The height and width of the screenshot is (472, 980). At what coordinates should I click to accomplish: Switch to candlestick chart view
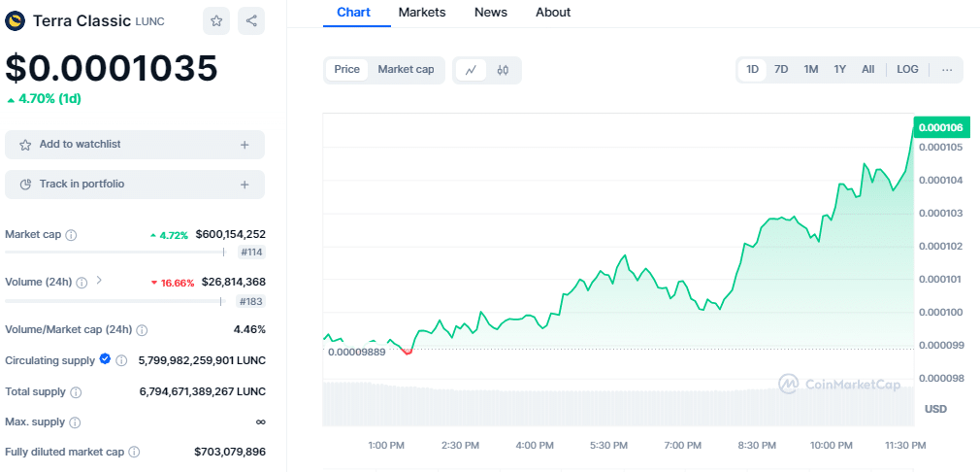(504, 70)
